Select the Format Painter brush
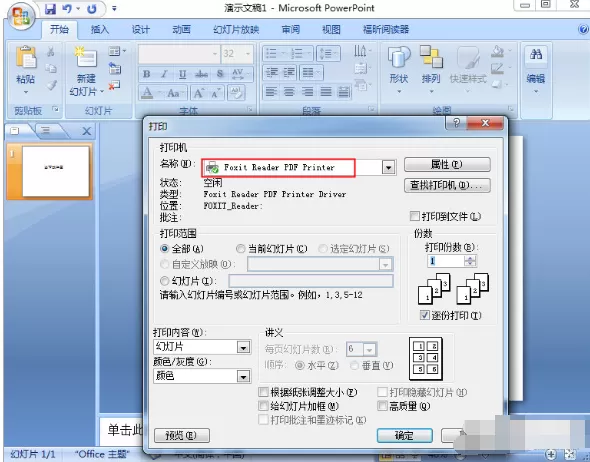590x462 pixels. pyautogui.click(x=51, y=85)
